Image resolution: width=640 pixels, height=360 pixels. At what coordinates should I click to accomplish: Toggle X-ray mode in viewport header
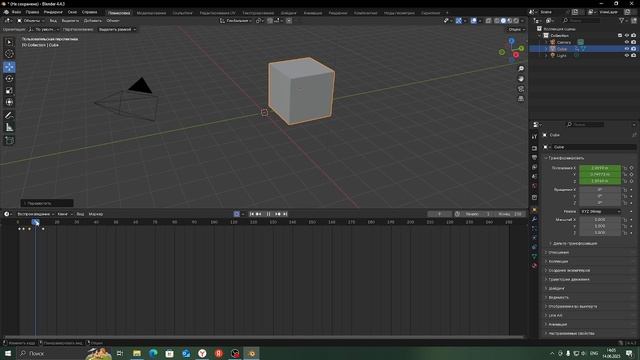click(489, 20)
